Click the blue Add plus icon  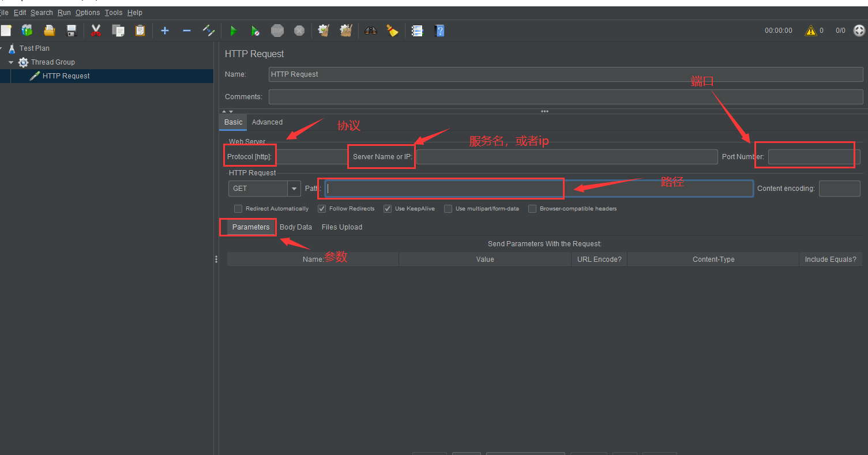(165, 31)
